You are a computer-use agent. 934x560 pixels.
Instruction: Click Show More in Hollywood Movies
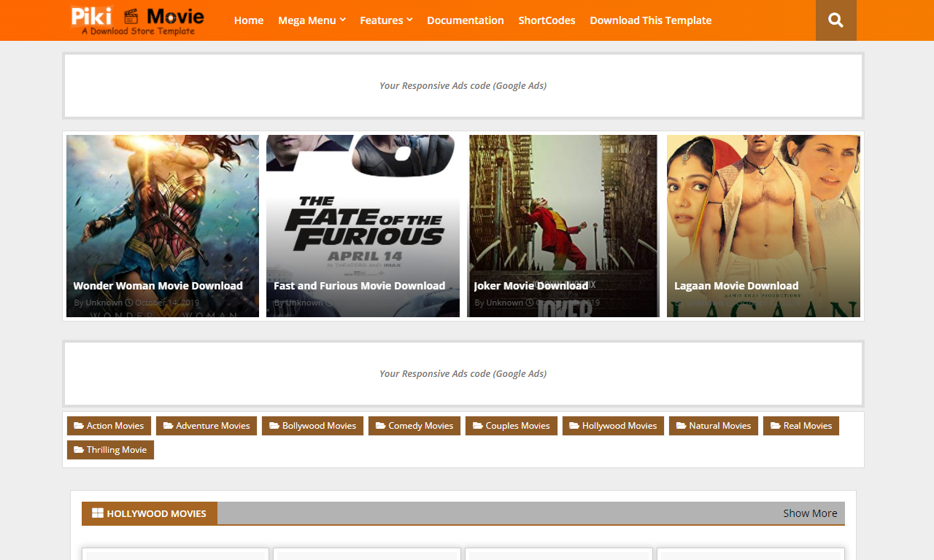[810, 513]
